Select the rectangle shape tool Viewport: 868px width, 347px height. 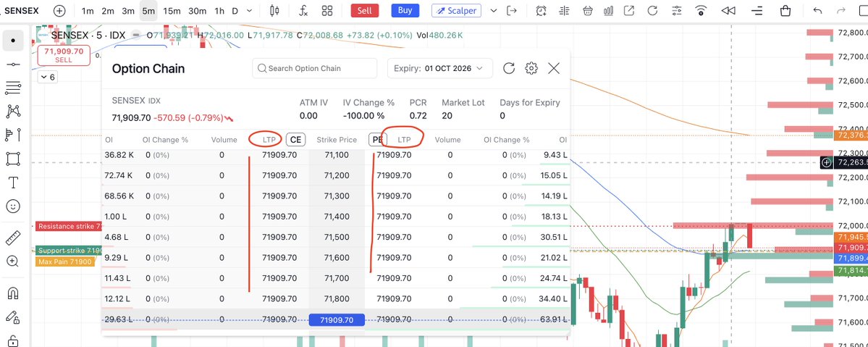pyautogui.click(x=13, y=159)
